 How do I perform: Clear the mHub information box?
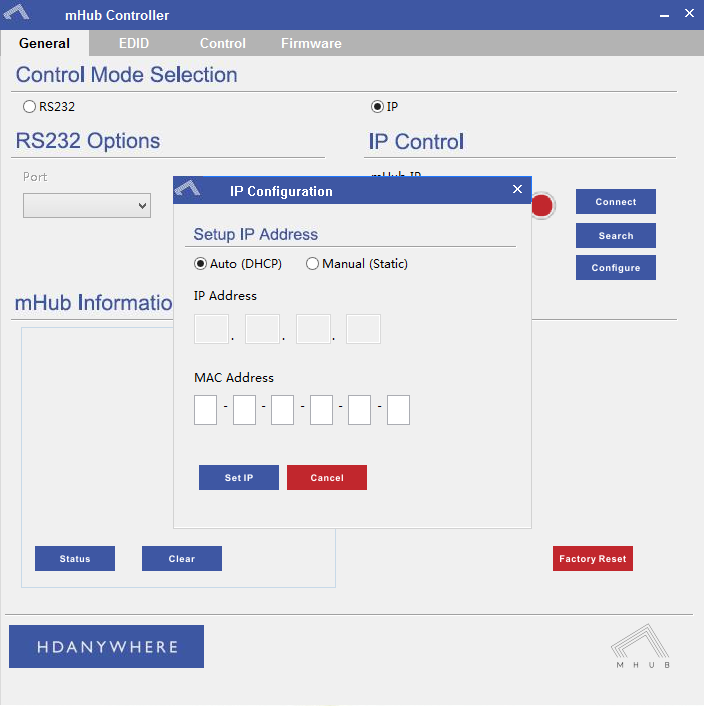(x=182, y=558)
